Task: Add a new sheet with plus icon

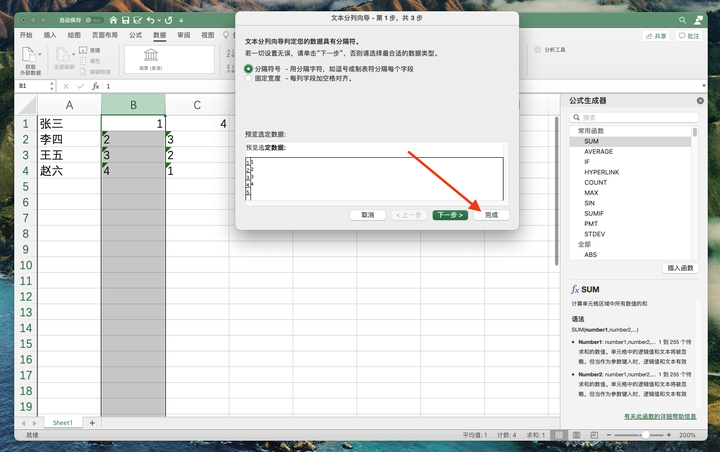Action: coord(92,423)
